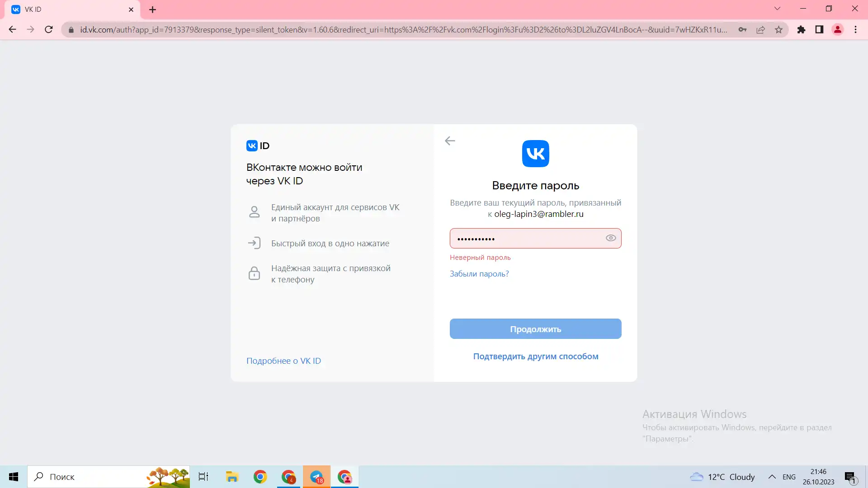Open the Windows Start menu
868x488 pixels.
(x=14, y=477)
